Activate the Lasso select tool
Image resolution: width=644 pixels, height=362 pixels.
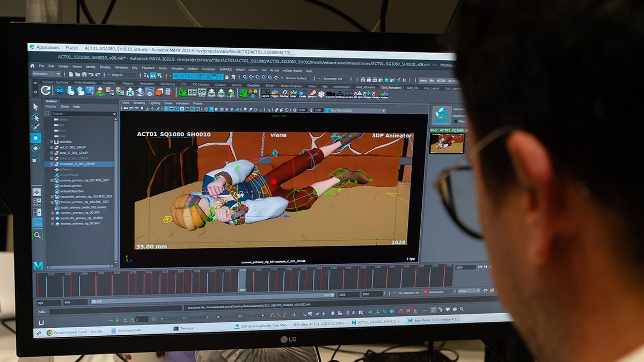35,117
